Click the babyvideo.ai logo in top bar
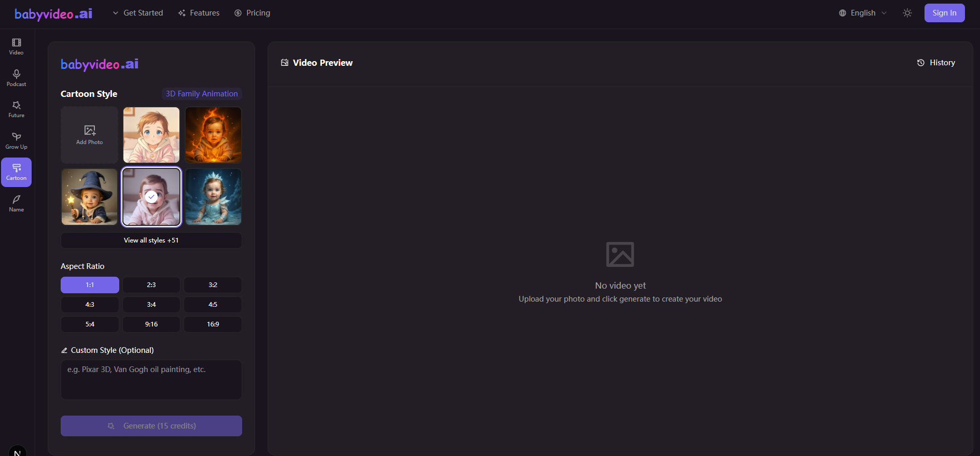980x456 pixels. pyautogui.click(x=53, y=13)
